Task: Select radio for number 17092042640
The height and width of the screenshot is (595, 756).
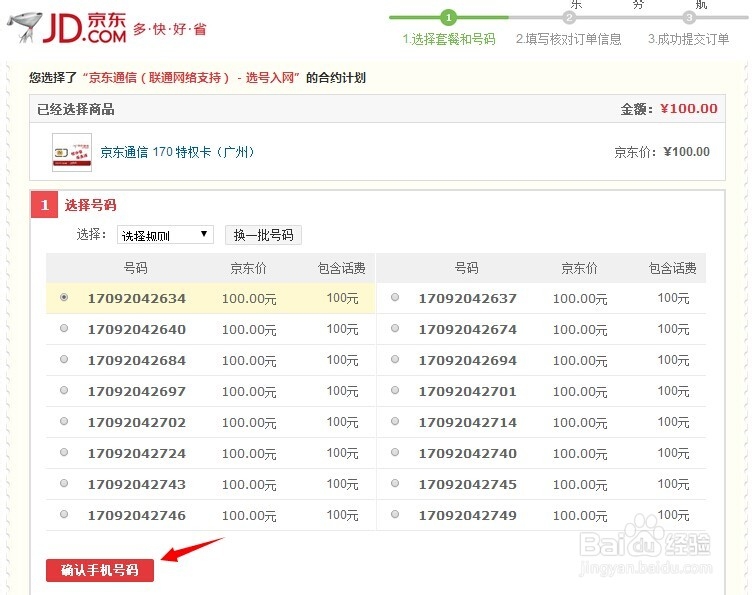Action: [64, 328]
